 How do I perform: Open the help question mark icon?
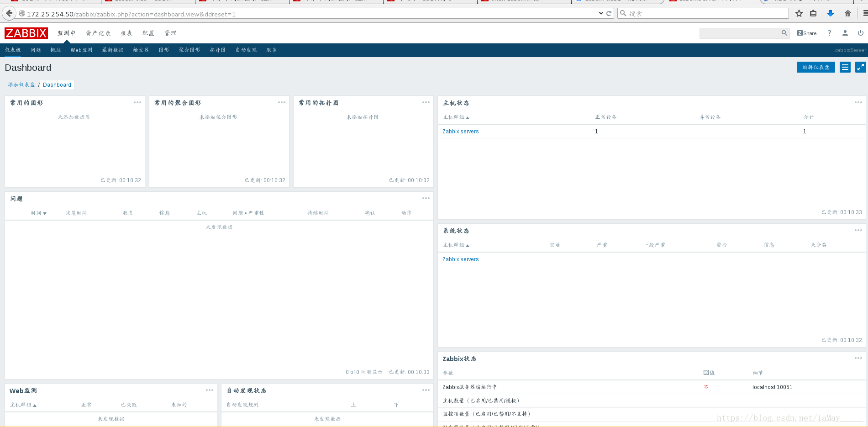(830, 33)
